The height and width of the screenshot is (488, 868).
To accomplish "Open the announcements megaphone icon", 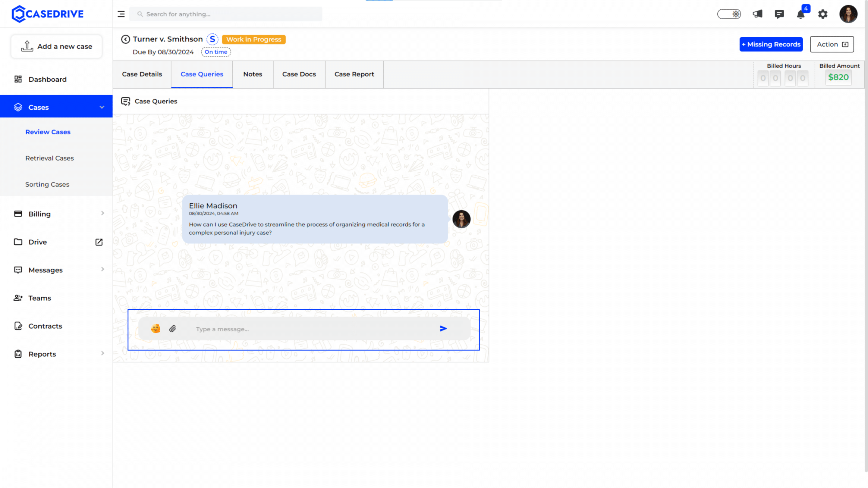I will click(757, 14).
